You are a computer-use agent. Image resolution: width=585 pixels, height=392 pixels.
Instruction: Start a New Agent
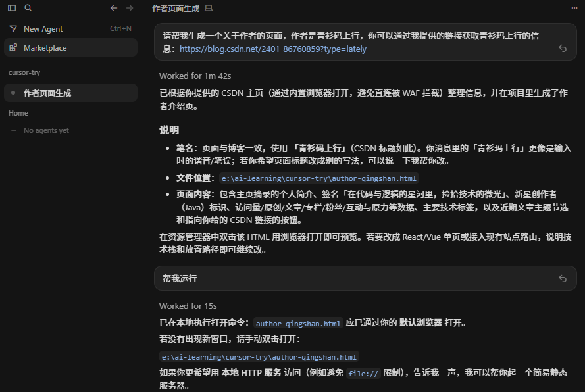[70, 29]
